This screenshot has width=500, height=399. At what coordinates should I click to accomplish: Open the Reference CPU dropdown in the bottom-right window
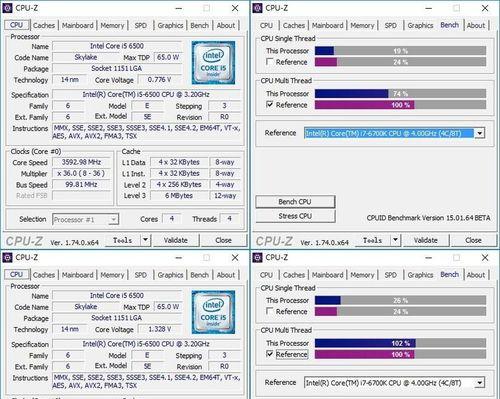(x=479, y=383)
